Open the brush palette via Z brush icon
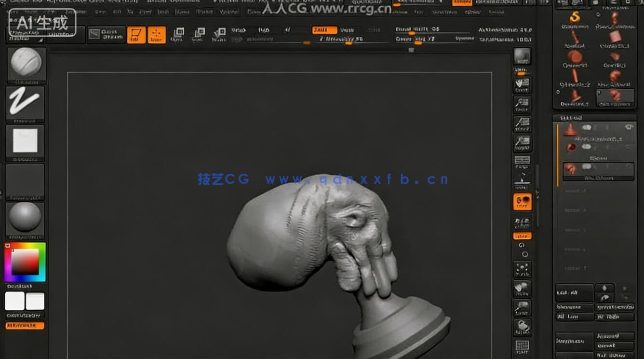Image resolution: width=644 pixels, height=359 pixels. [25, 103]
